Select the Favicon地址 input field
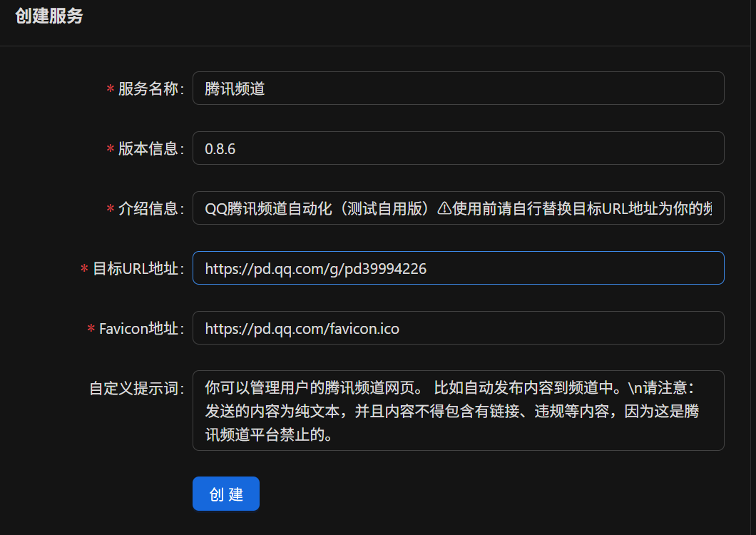 (x=458, y=328)
